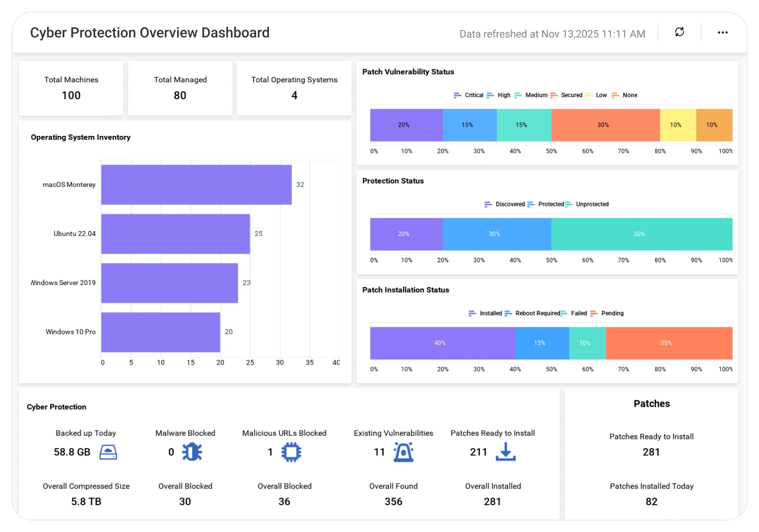
Task: Click the 15% High blue vulnerability segment
Action: [x=469, y=125]
